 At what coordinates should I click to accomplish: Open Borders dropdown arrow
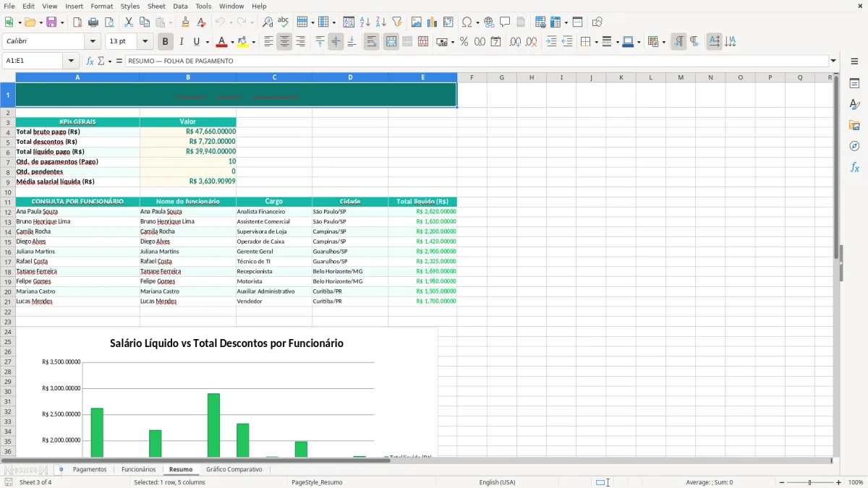pyautogui.click(x=596, y=42)
